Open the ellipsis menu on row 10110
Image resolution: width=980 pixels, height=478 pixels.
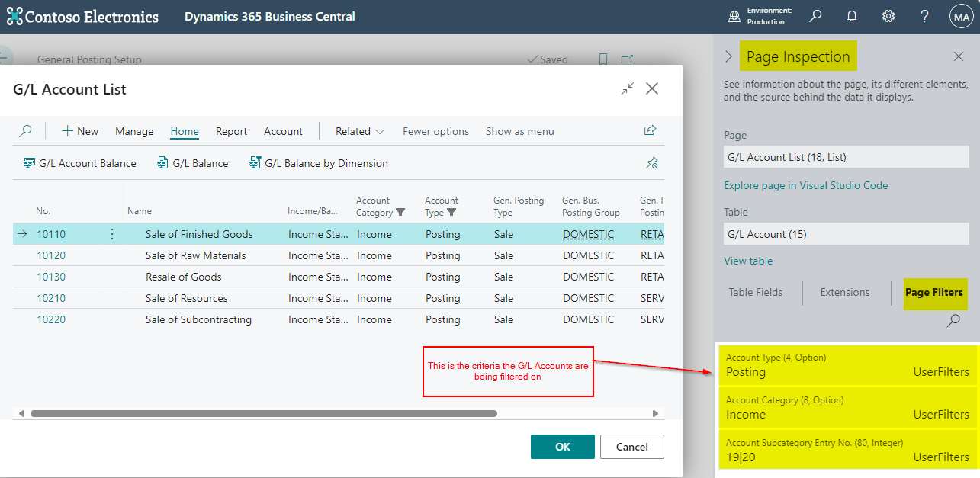(111, 234)
